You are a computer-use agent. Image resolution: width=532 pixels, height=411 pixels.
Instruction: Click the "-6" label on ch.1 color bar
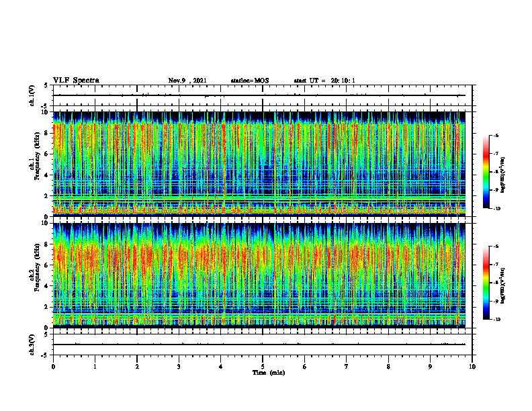[x=496, y=136]
